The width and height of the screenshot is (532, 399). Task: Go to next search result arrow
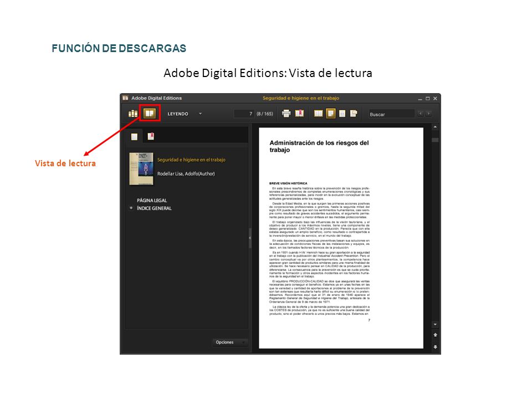pyautogui.click(x=428, y=113)
